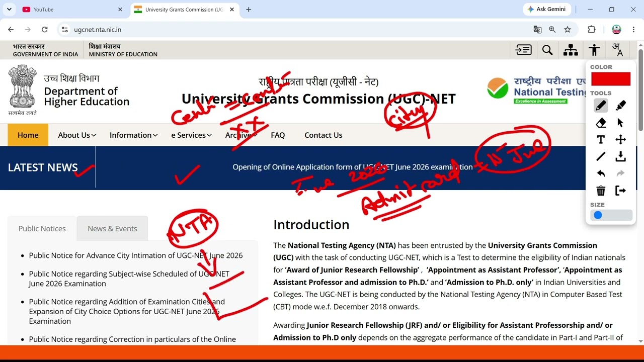Expand Information dropdown menu
The height and width of the screenshot is (362, 644).
pos(134,135)
